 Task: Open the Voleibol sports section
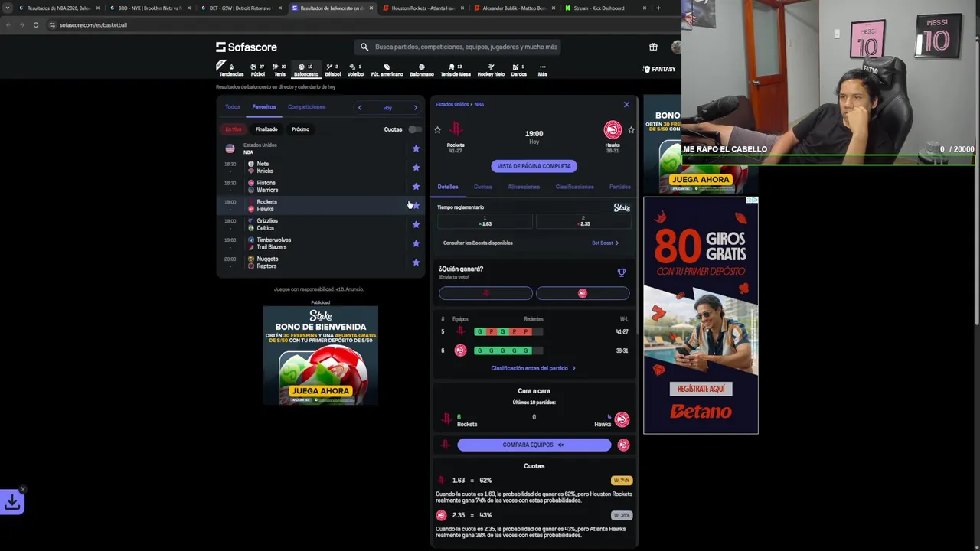click(356, 70)
